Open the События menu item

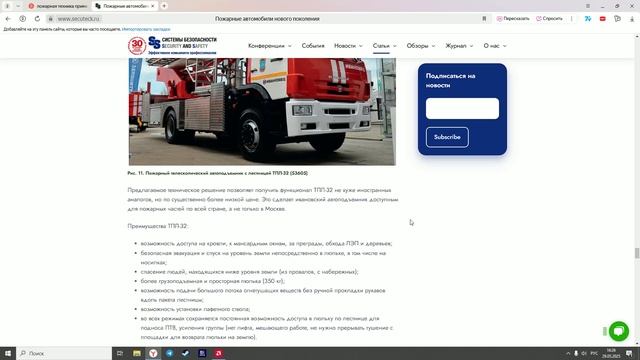click(x=313, y=46)
